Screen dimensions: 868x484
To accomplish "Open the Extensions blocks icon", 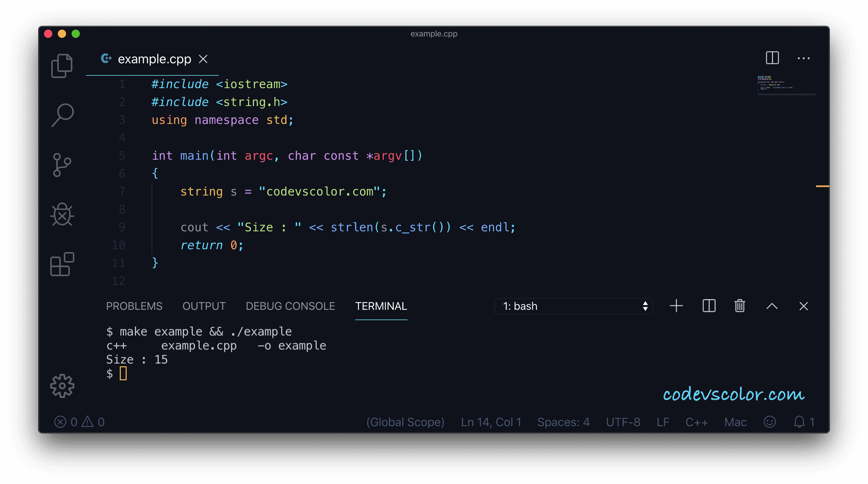I will (x=62, y=264).
